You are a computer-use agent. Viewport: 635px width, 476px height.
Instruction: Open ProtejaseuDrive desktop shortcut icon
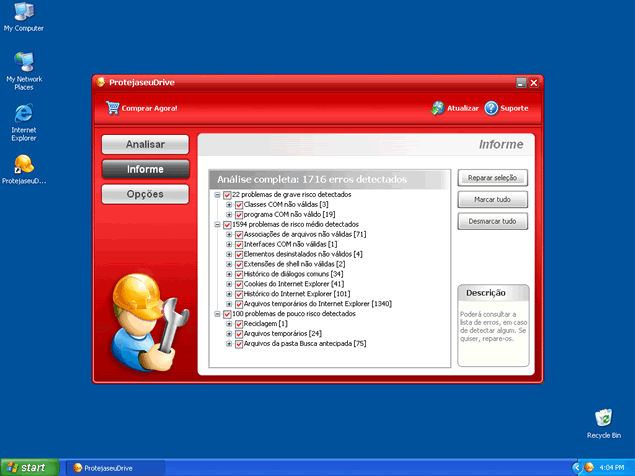click(x=23, y=163)
